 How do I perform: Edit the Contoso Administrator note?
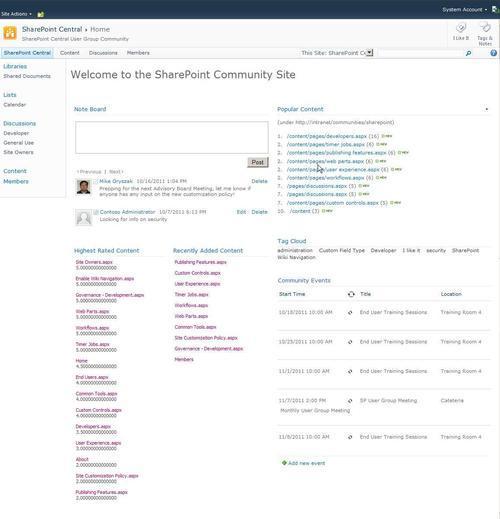tap(241, 212)
